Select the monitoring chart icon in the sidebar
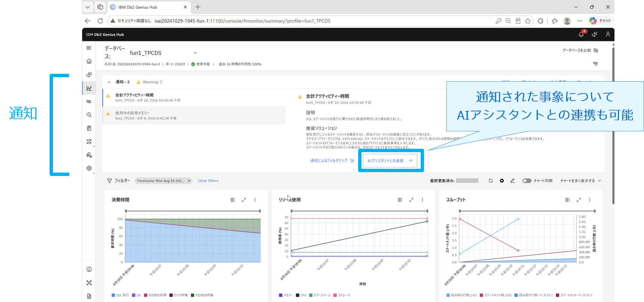644x302 pixels. tap(89, 88)
